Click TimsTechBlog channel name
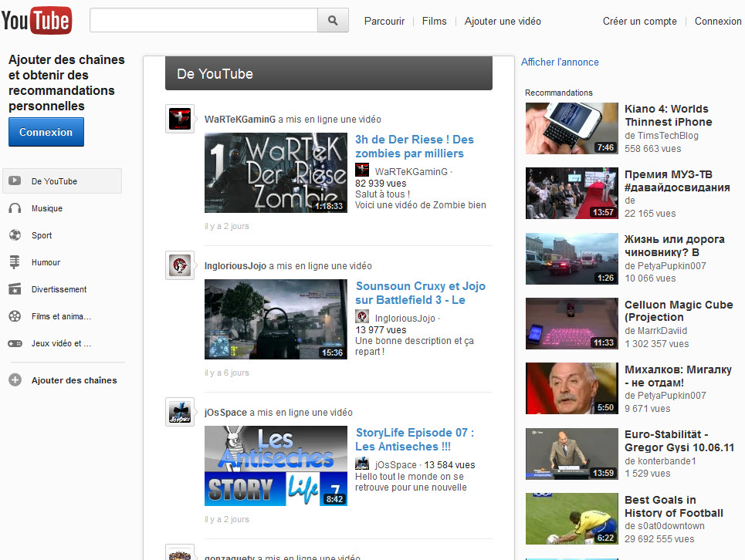This screenshot has height=560, width=745. pyautogui.click(x=668, y=136)
